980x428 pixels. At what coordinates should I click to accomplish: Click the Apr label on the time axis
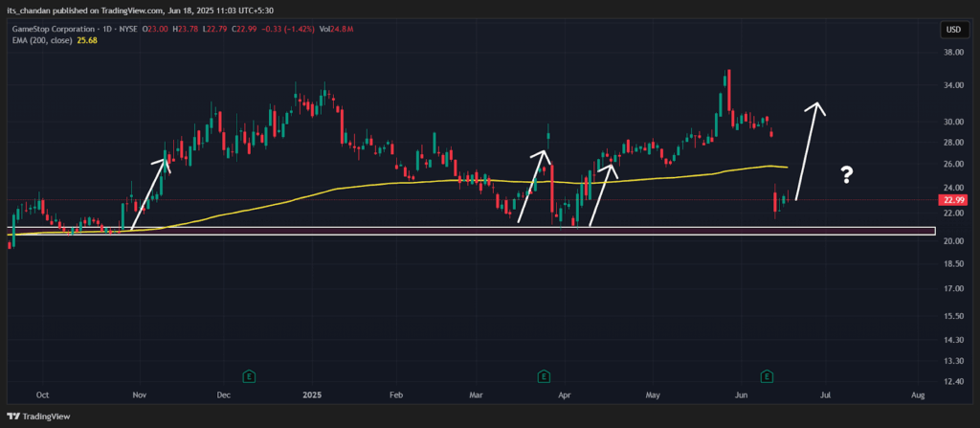pyautogui.click(x=565, y=395)
